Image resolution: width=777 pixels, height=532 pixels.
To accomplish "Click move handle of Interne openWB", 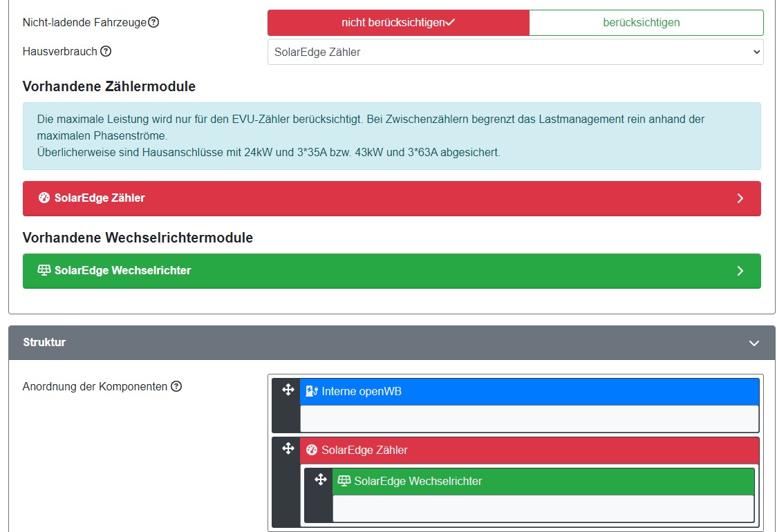I will [x=288, y=390].
